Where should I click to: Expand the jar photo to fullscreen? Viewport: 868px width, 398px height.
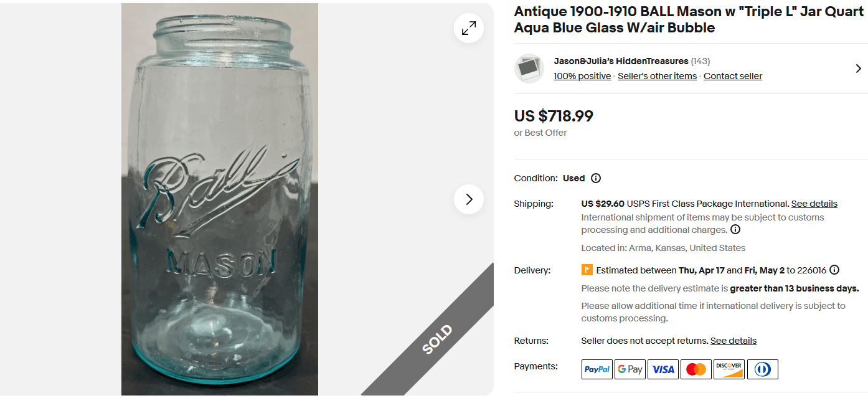pyautogui.click(x=469, y=28)
